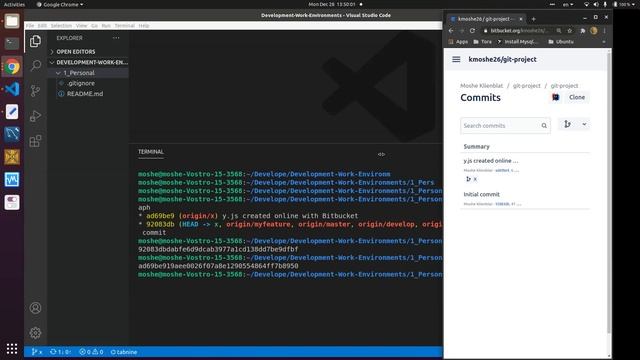Open the Sourcetree icon button next to Clone
The height and width of the screenshot is (360, 640).
click(x=556, y=97)
